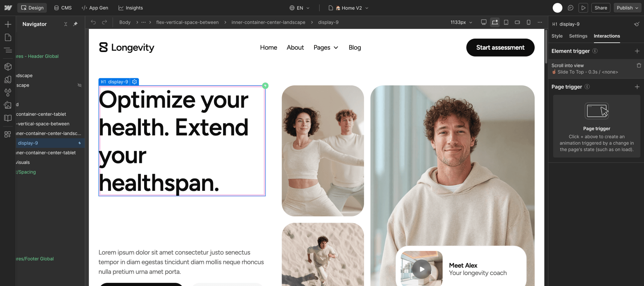The height and width of the screenshot is (286, 644).
Task: Open the EN locale dropdown
Action: pos(300,8)
